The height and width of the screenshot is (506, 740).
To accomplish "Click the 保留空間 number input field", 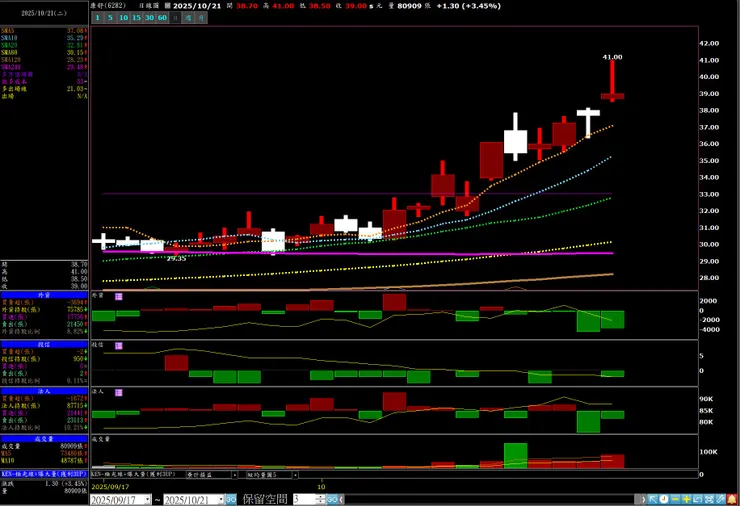I will 304,499.
